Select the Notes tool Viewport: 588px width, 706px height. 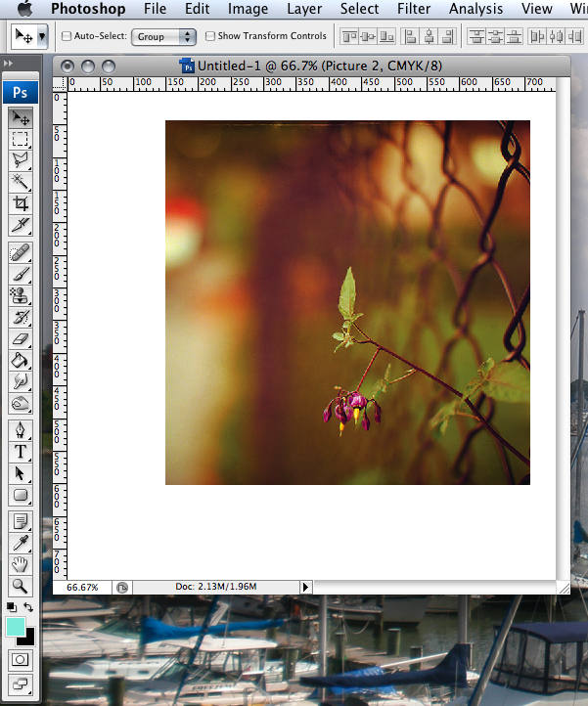click(21, 522)
